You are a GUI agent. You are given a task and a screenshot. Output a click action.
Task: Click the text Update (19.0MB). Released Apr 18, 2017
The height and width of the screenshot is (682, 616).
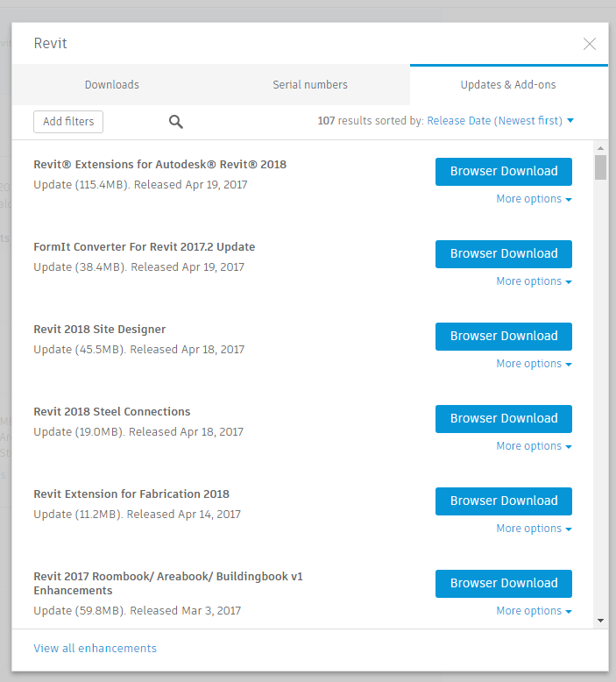138,432
